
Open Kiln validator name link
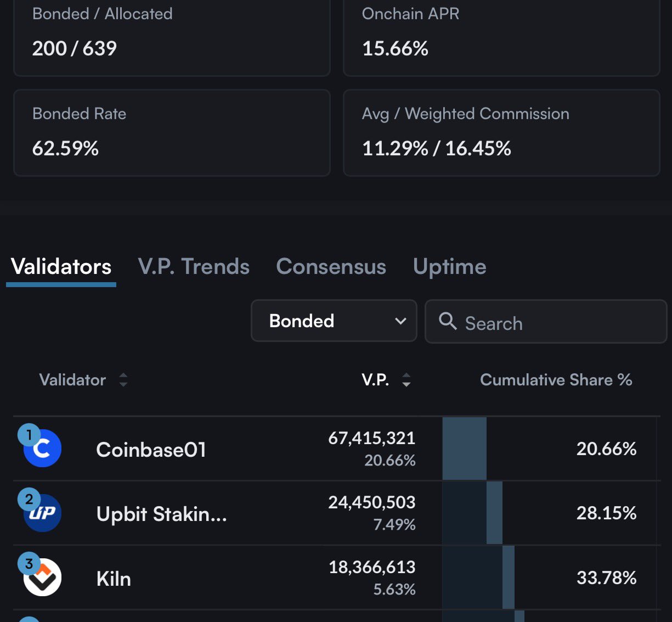[114, 579]
